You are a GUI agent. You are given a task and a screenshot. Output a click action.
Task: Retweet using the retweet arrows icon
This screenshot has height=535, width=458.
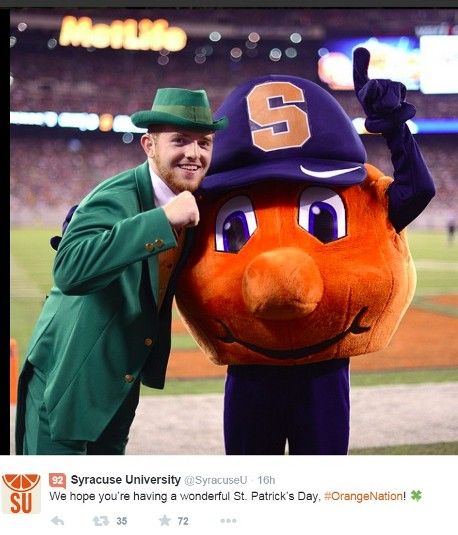point(101,521)
